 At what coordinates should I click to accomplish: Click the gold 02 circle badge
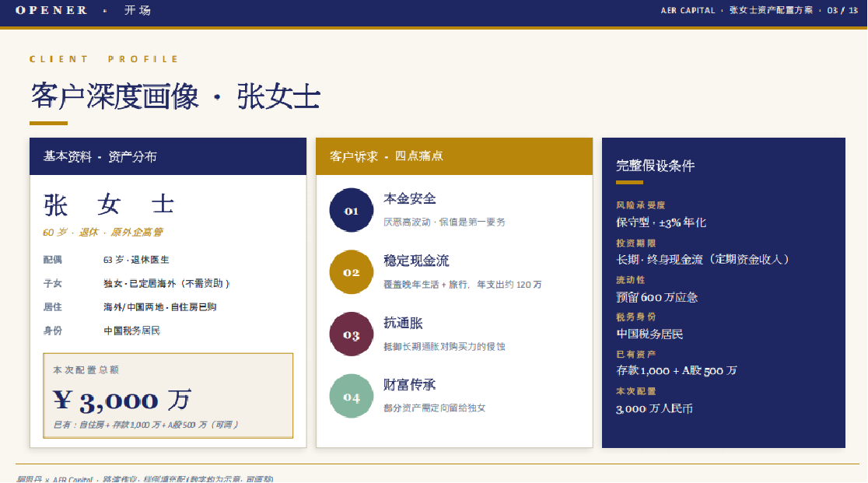tap(351, 272)
